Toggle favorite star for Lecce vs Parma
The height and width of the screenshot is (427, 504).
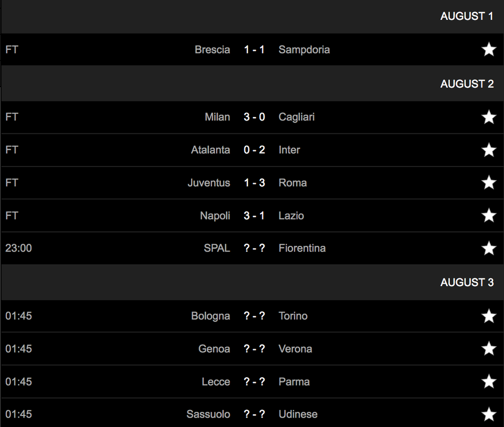489,381
